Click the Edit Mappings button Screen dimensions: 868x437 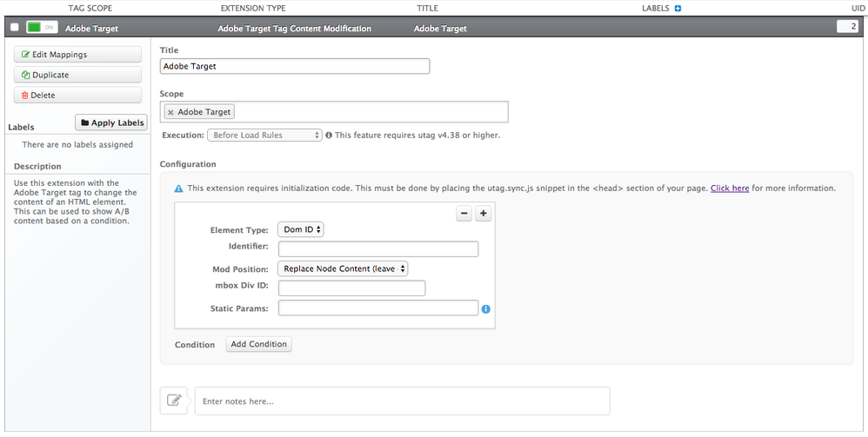coord(77,55)
